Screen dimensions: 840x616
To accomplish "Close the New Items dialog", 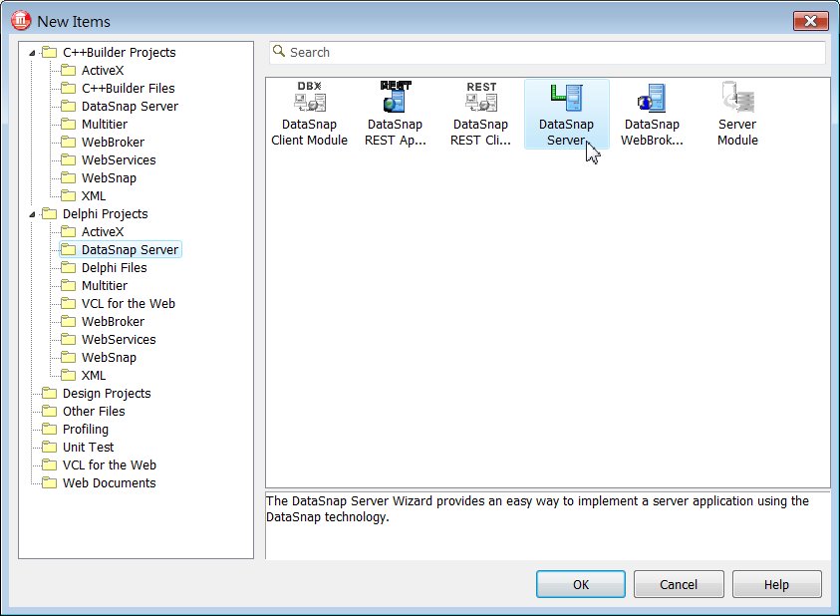I will point(810,21).
